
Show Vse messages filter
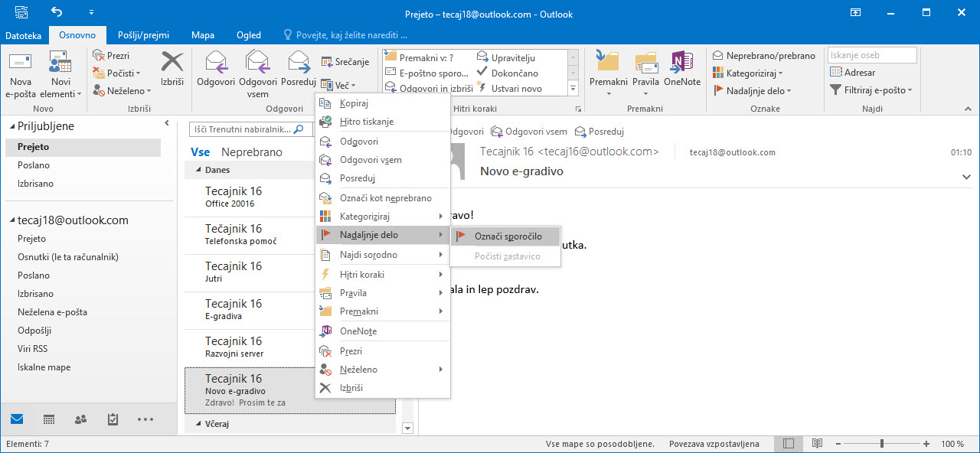pyautogui.click(x=200, y=152)
